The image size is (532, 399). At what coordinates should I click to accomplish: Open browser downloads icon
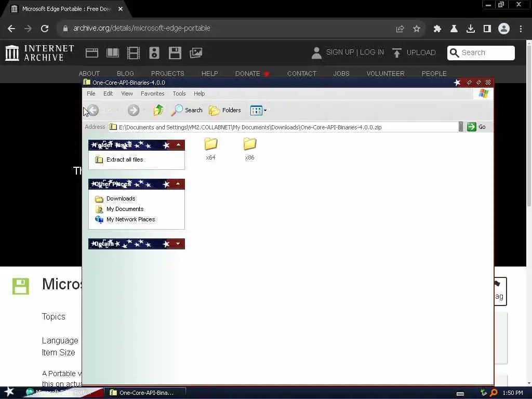pos(471,29)
